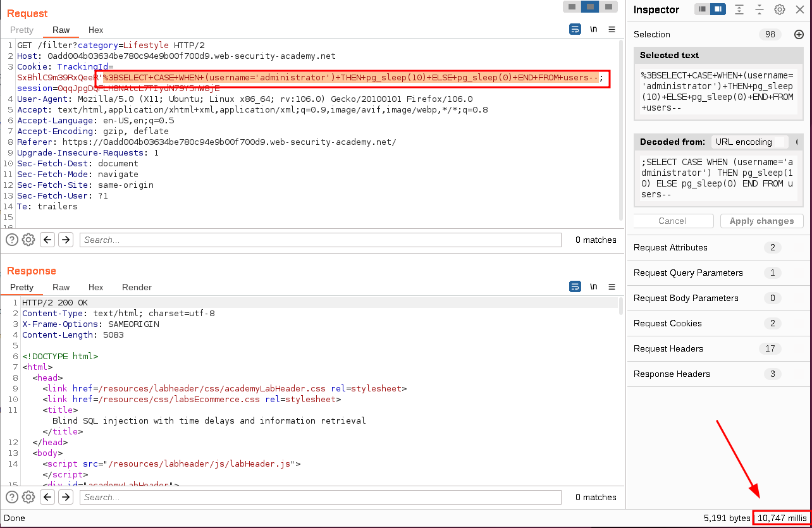This screenshot has height=528, width=812.
Task: Focus the Request search field
Action: [321, 240]
